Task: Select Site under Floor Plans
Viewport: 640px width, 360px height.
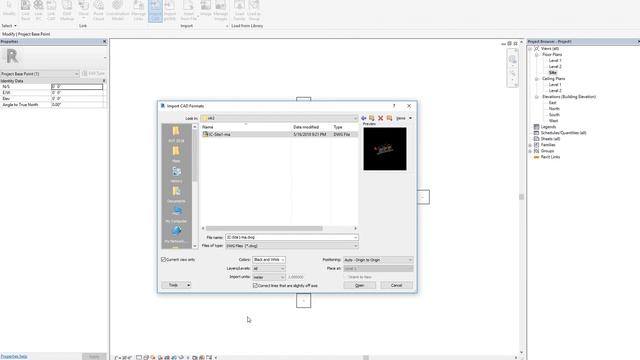Action: (x=553, y=72)
